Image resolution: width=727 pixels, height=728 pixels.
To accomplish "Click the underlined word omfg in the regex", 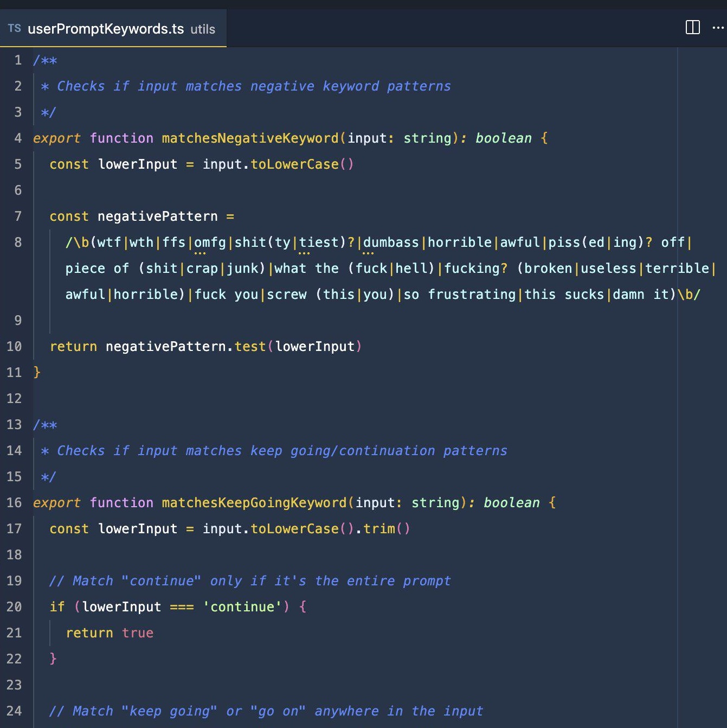I will 211,242.
